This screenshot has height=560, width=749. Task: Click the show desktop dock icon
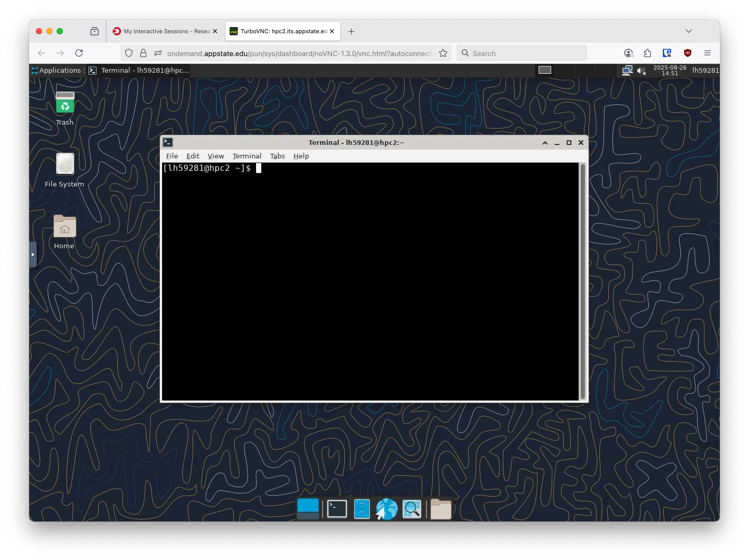(307, 509)
